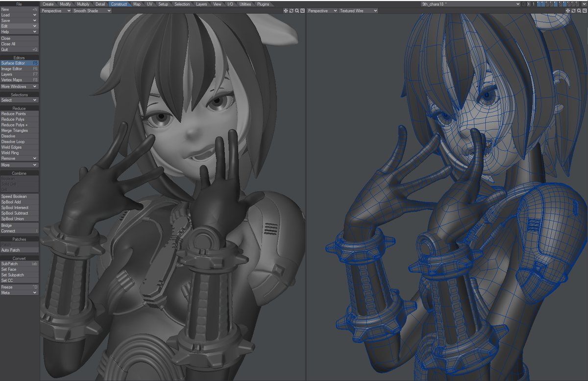Switch to the Setup tab

pos(163,3)
